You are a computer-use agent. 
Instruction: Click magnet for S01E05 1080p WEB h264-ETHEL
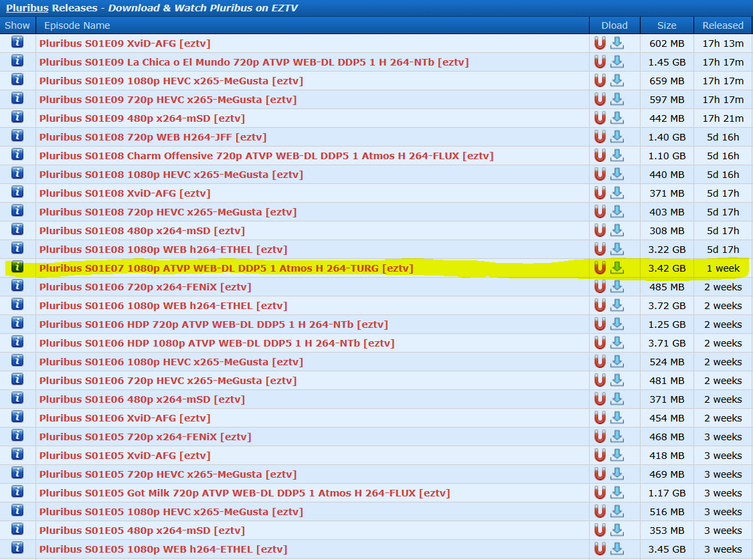[600, 549]
